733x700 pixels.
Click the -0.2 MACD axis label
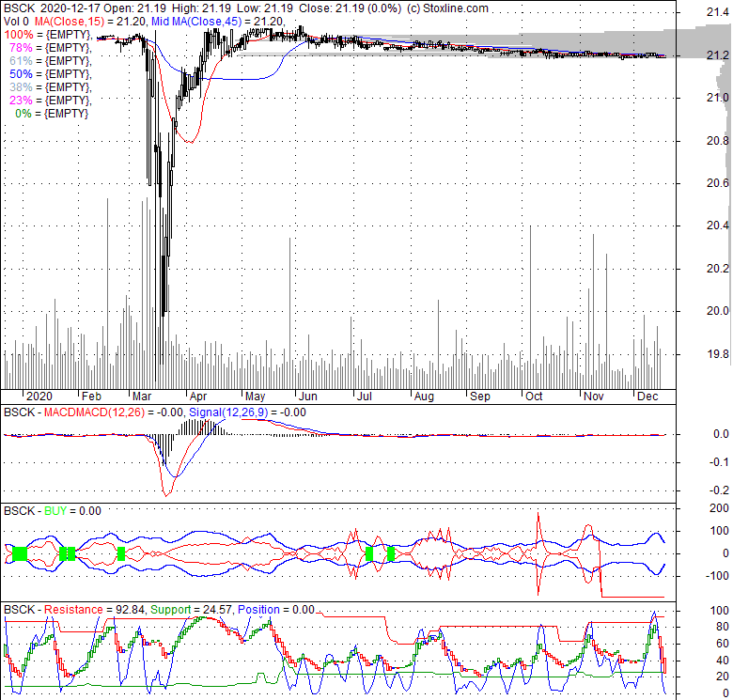point(719,490)
